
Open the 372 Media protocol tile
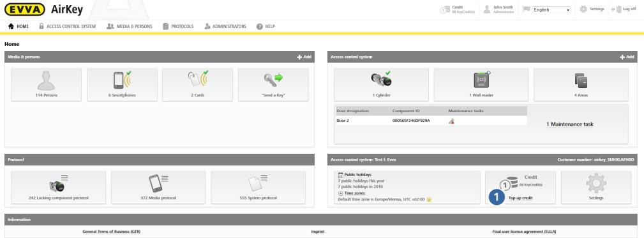[158, 187]
